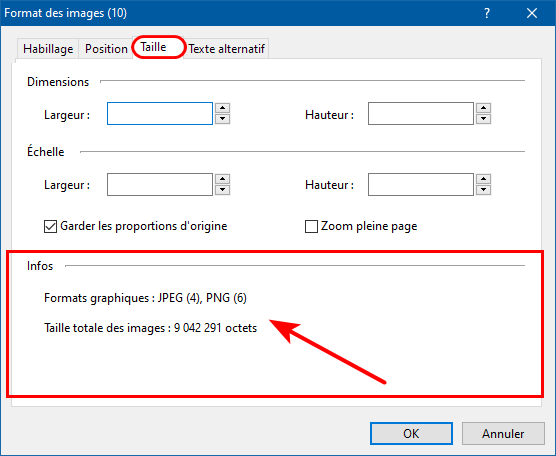Focus the Dimensions Largeur input field

point(160,113)
